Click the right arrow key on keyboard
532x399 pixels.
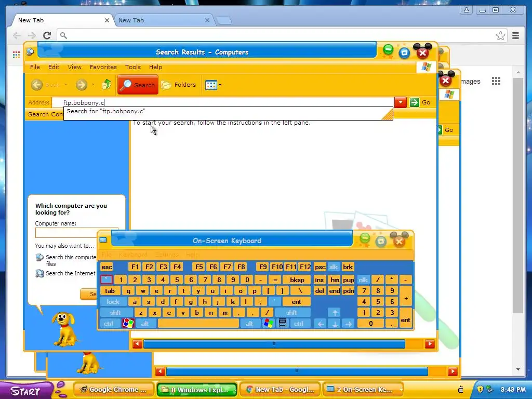click(x=349, y=323)
